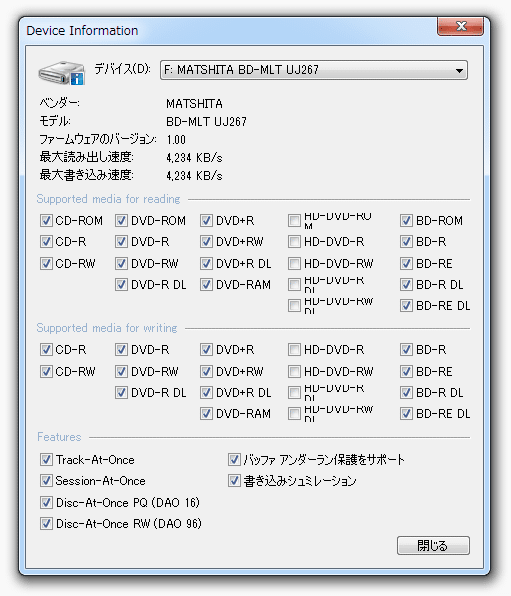Toggle DVD-R DL checkbox under writing media

click(121, 392)
